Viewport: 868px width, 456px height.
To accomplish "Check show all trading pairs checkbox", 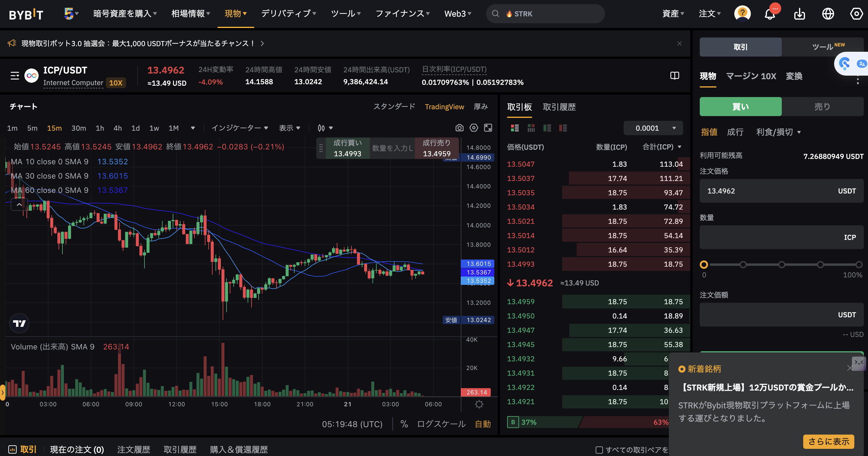I will tap(599, 450).
